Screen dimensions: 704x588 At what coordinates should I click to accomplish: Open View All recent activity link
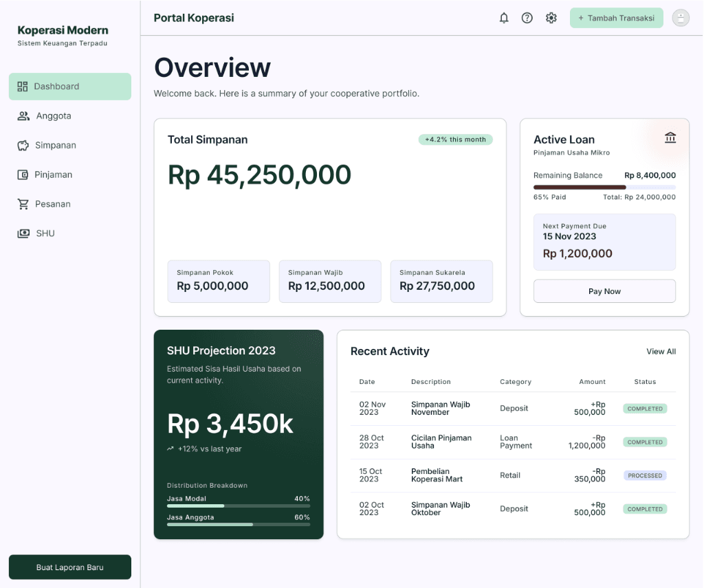point(661,352)
